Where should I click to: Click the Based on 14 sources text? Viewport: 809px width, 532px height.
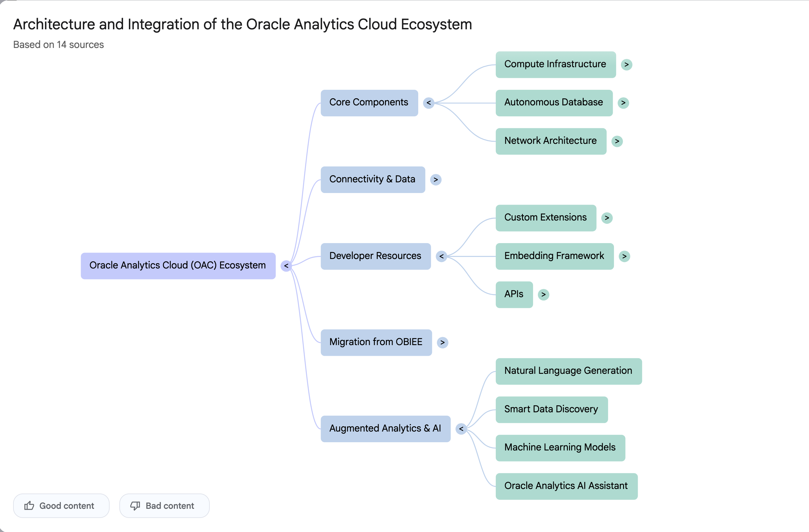coord(59,45)
